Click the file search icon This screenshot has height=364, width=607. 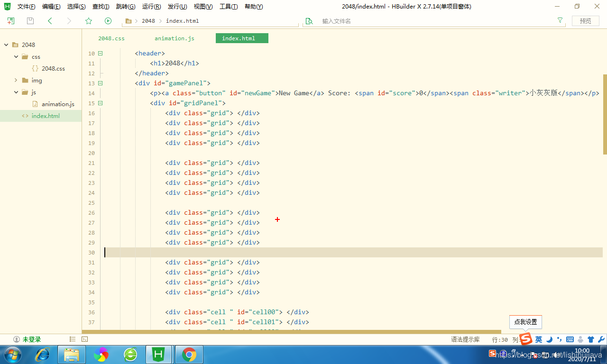coord(309,21)
